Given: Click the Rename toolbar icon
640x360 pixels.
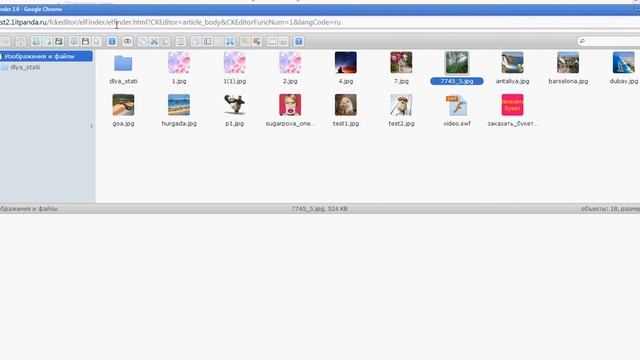Looking at the screenshot, I should click(207, 41).
